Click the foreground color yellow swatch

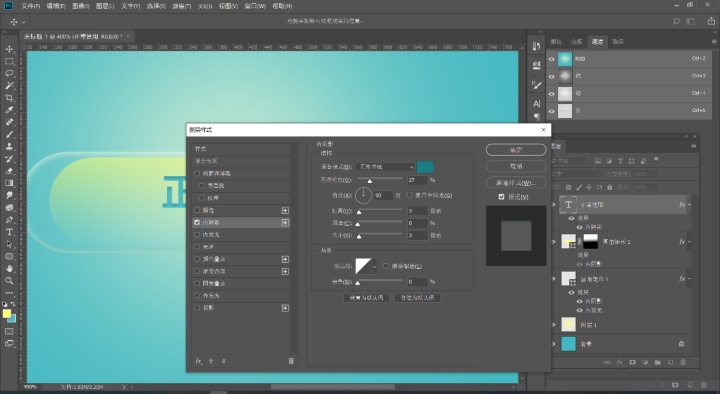pyautogui.click(x=7, y=314)
